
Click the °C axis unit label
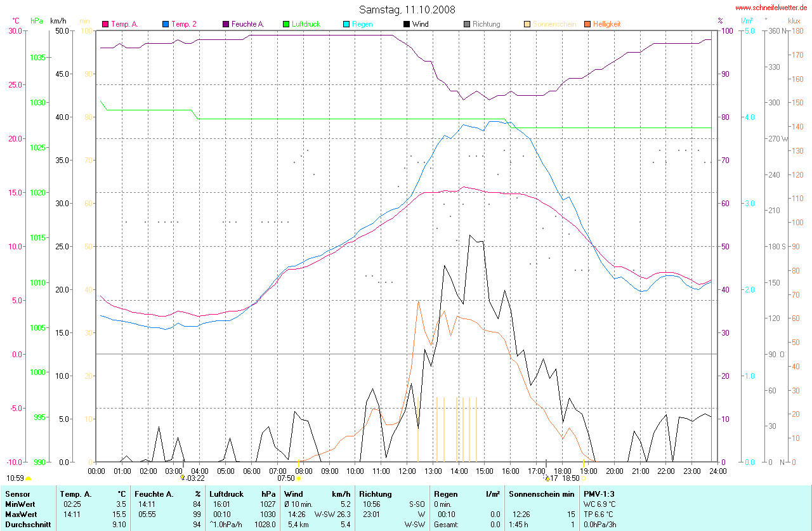[x=16, y=21]
